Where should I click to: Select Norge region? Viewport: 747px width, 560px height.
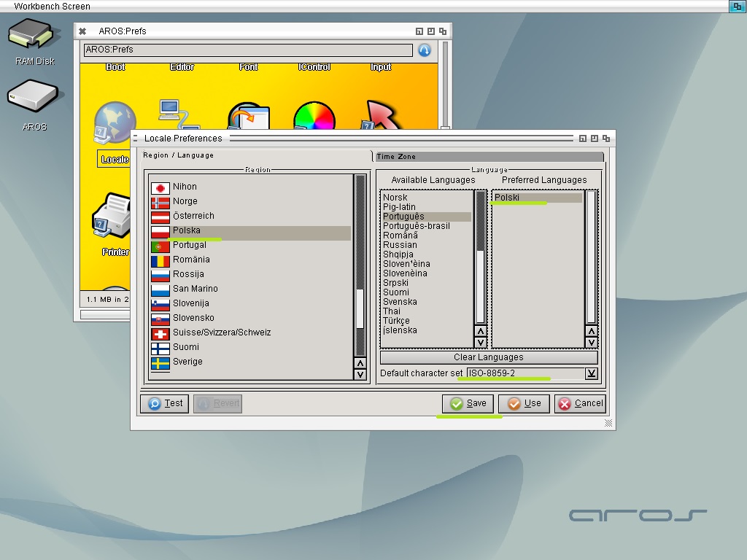tap(251, 201)
